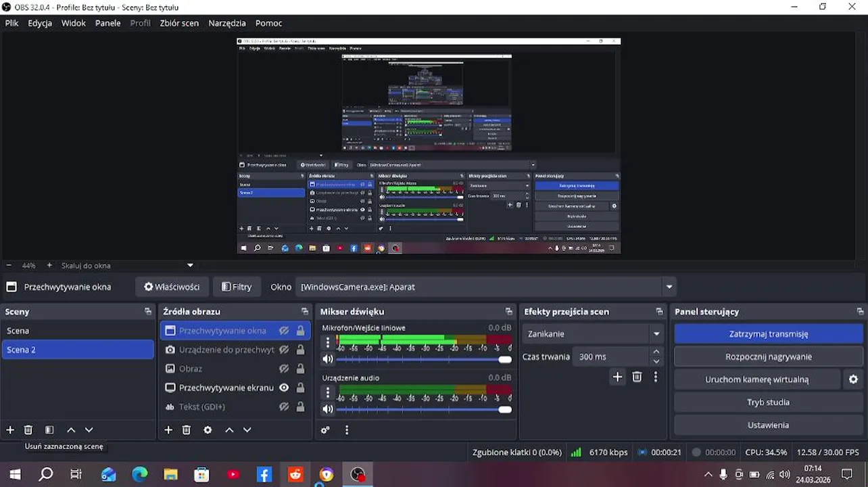Viewport: 868px width, 487px height.
Task: Open Urządzenie audio options three dots
Action: coord(328,392)
